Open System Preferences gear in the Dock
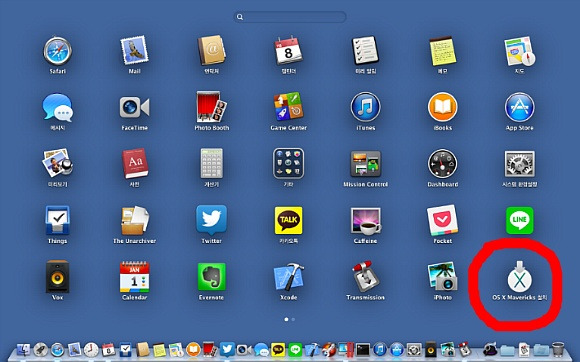This screenshot has width=580, height=362. (x=414, y=349)
